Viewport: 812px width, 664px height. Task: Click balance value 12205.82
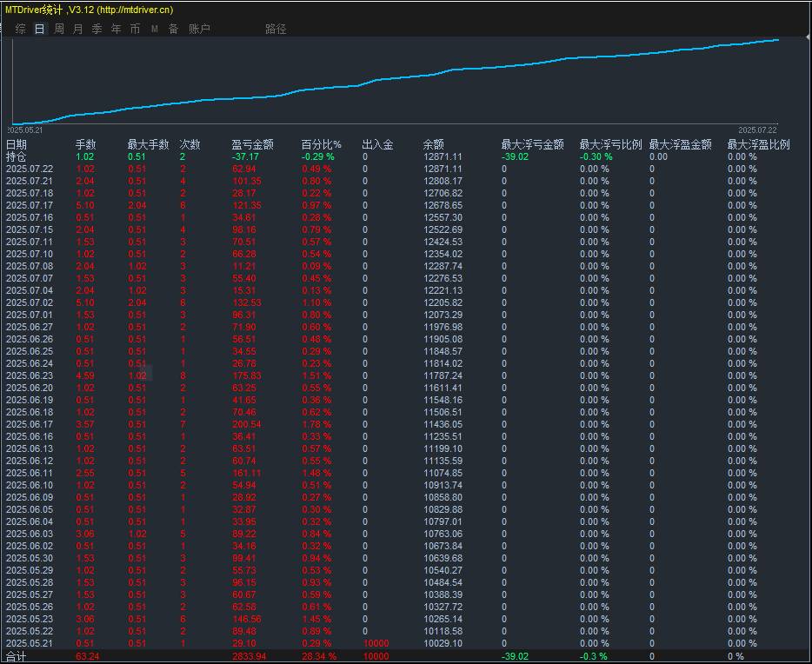[x=443, y=302]
